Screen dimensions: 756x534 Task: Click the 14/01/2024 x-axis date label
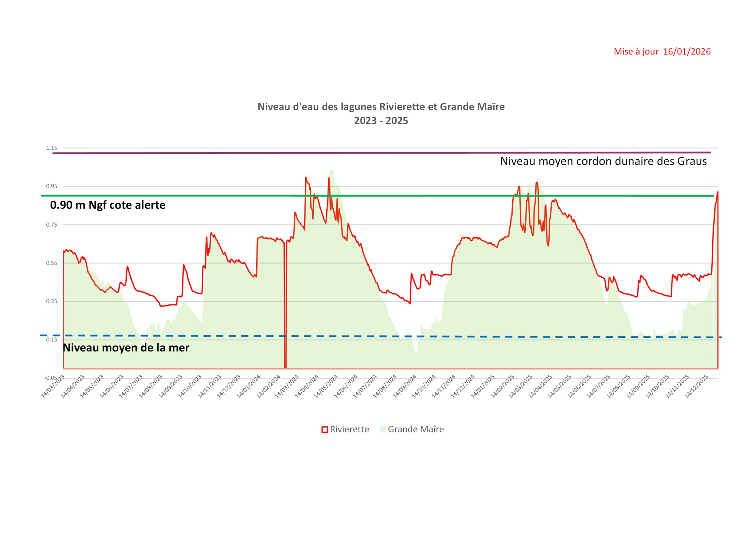tap(249, 387)
